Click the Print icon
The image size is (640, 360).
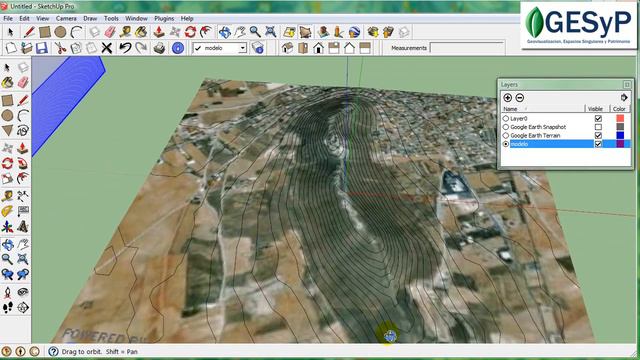[159, 48]
